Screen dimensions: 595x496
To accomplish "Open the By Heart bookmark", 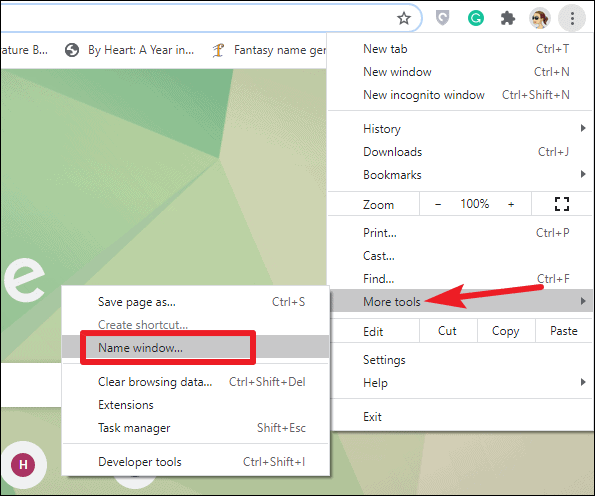I will (129, 50).
